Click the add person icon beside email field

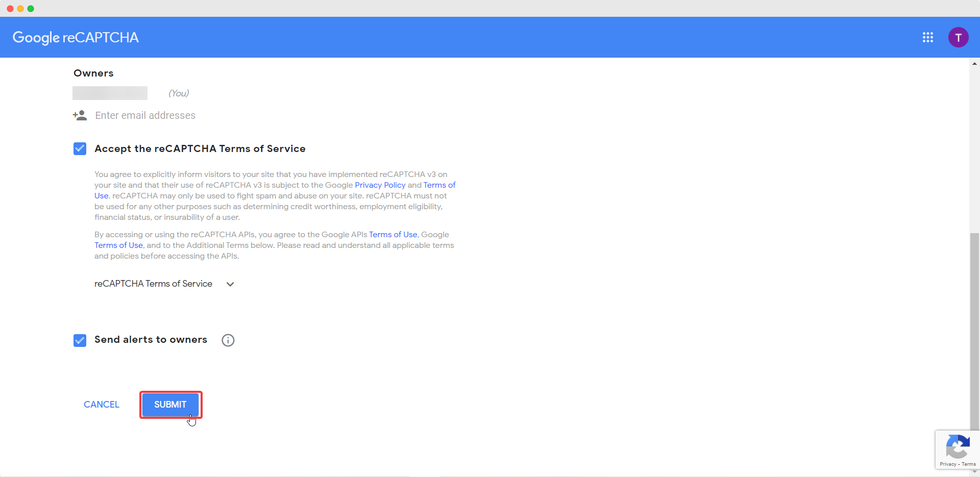click(x=80, y=115)
